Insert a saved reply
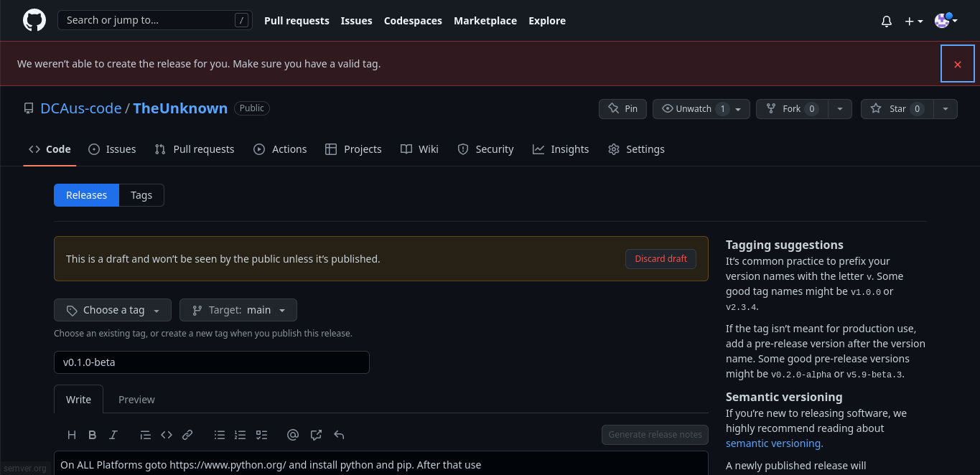The height and width of the screenshot is (475, 980). (x=340, y=435)
